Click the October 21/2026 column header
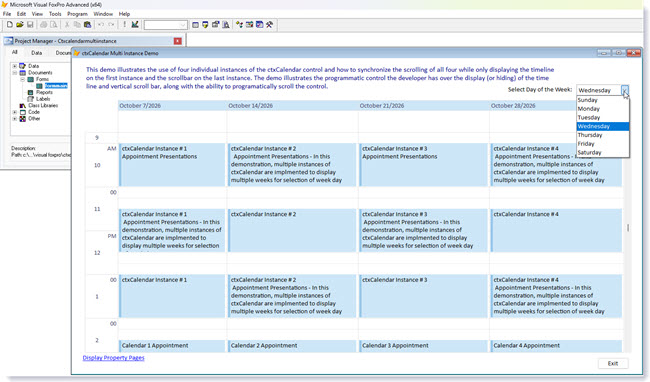The height and width of the screenshot is (382, 650). 423,106
